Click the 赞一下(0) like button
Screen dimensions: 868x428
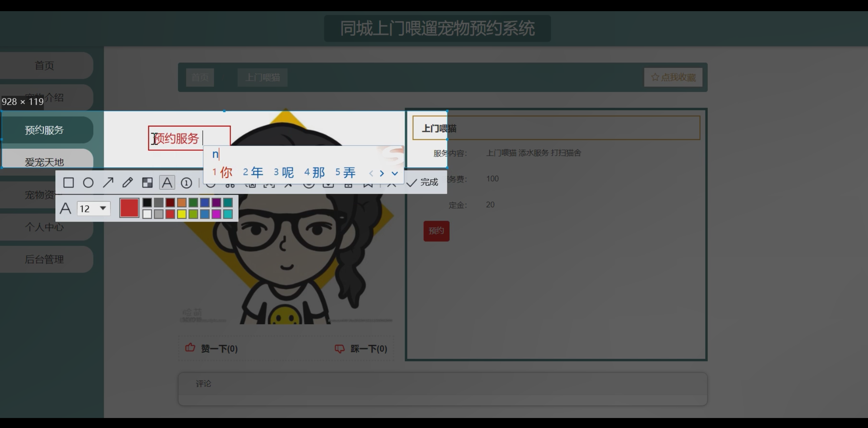(x=212, y=348)
